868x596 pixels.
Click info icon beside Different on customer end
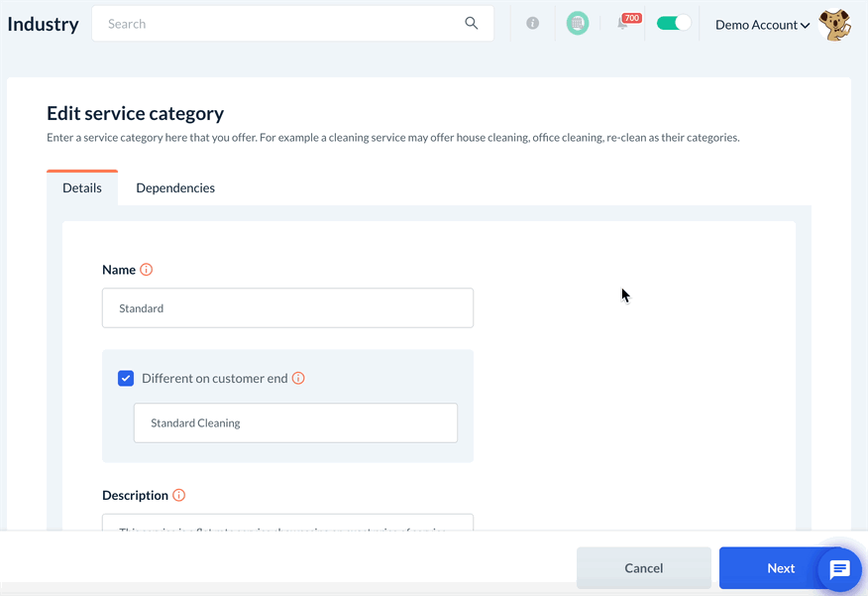click(x=298, y=378)
